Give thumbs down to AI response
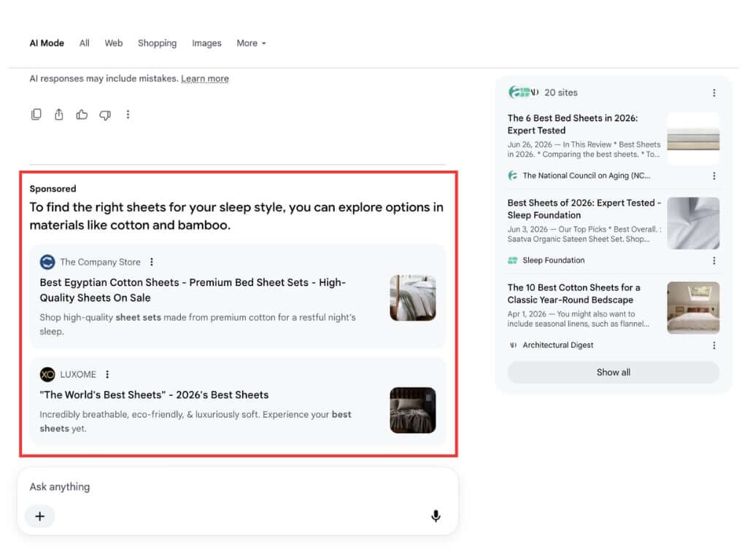747x560 pixels. (105, 114)
